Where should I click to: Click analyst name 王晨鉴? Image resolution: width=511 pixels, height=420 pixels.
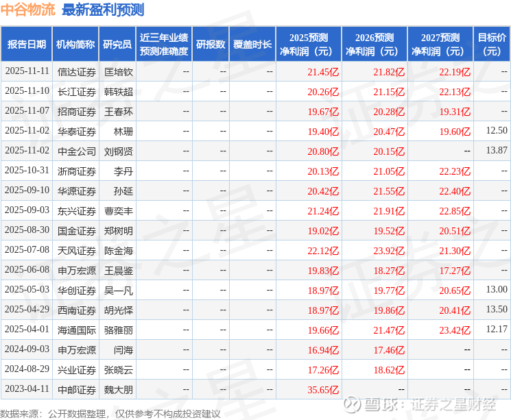point(119,271)
